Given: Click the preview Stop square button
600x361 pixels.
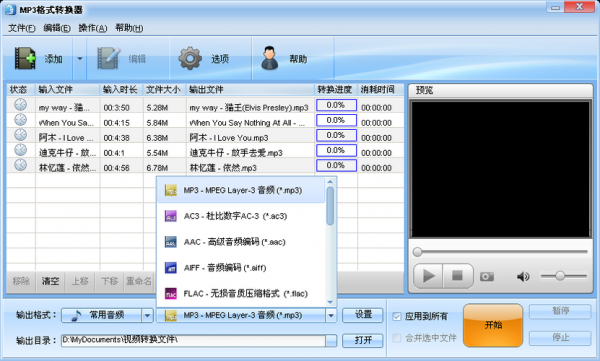Looking at the screenshot, I should pos(458,276).
